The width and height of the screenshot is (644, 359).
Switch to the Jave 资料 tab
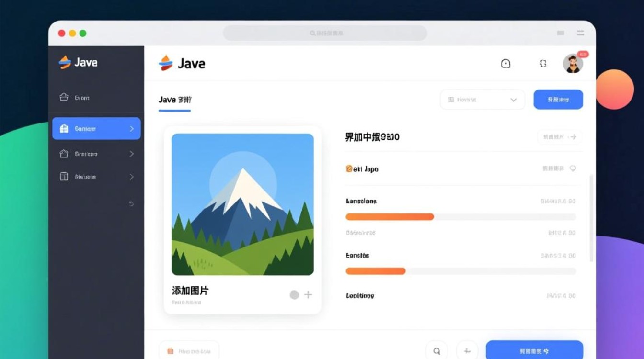pyautogui.click(x=174, y=100)
